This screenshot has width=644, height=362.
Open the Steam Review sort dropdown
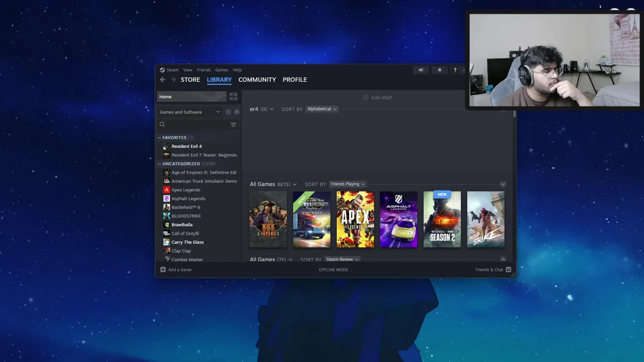(342, 259)
